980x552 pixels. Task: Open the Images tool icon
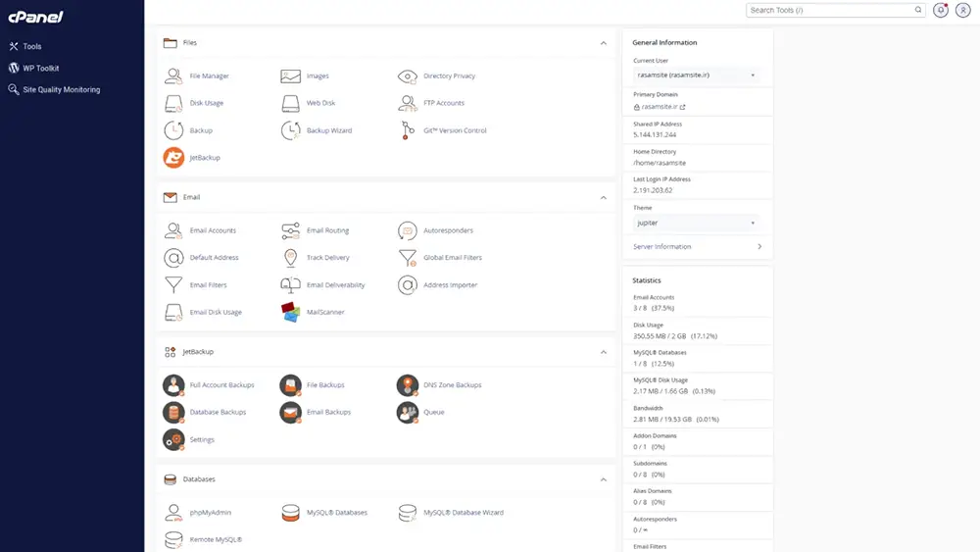point(290,75)
